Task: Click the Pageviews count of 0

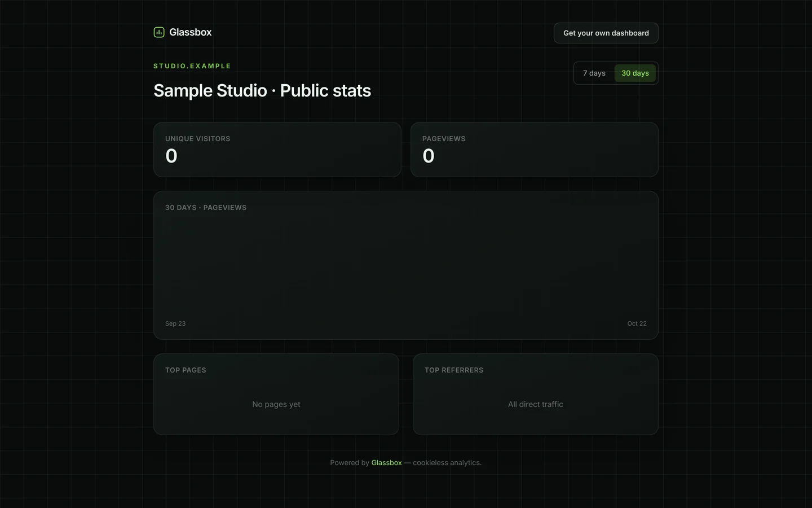Action: pyautogui.click(x=429, y=156)
